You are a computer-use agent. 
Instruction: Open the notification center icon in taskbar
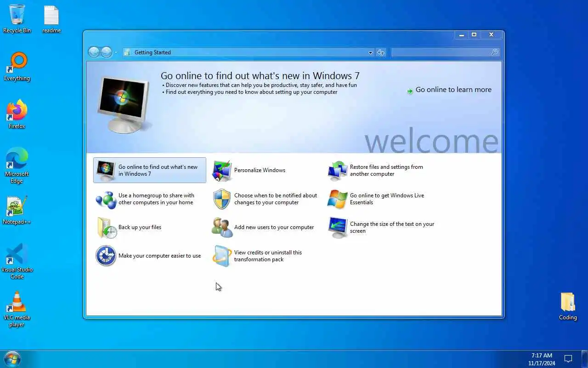tap(568, 359)
